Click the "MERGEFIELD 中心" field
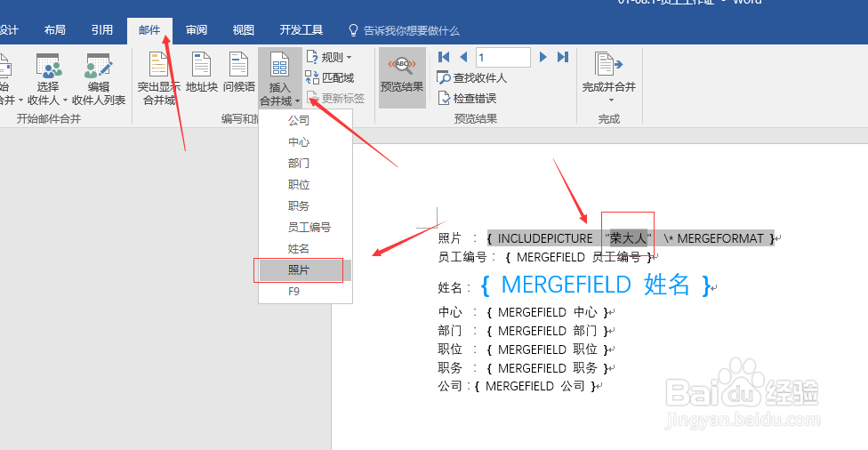 tap(548, 313)
